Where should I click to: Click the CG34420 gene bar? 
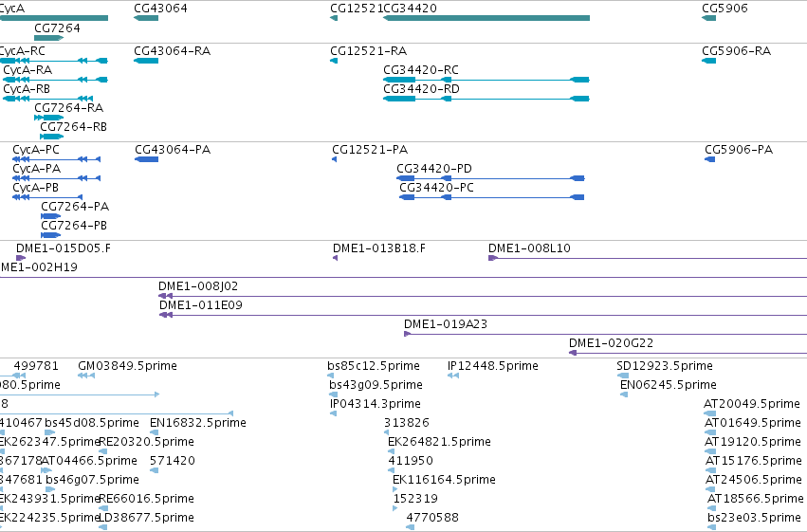click(486, 18)
